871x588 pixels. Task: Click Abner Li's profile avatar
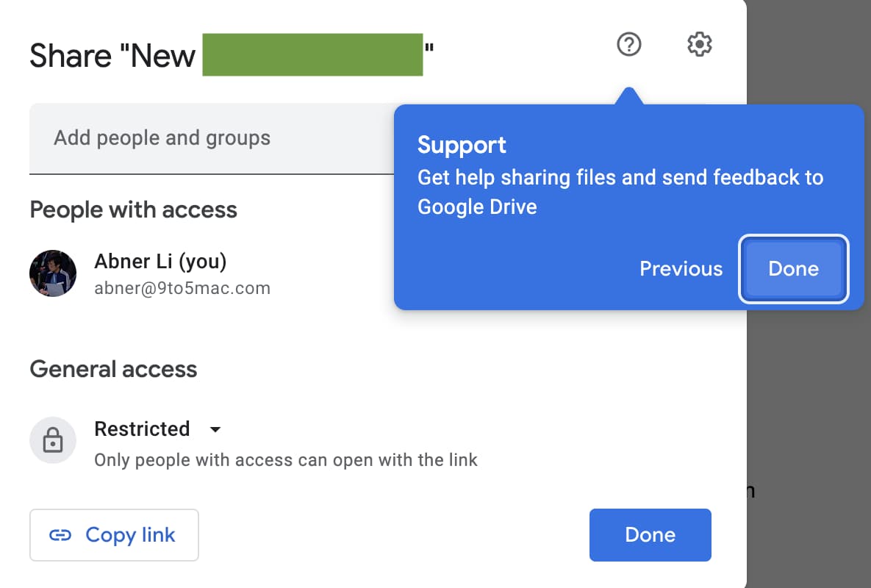coord(53,273)
